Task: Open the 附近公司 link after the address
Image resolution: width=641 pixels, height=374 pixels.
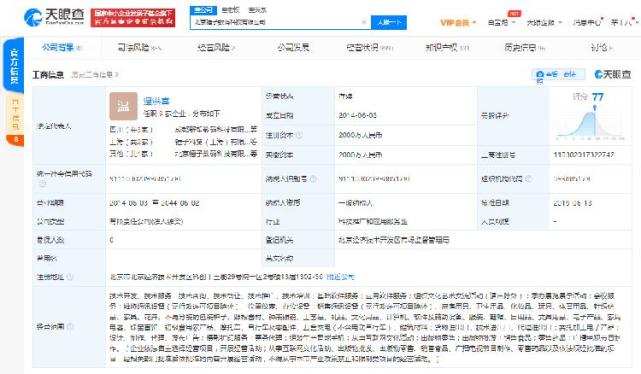Action: pyautogui.click(x=340, y=277)
